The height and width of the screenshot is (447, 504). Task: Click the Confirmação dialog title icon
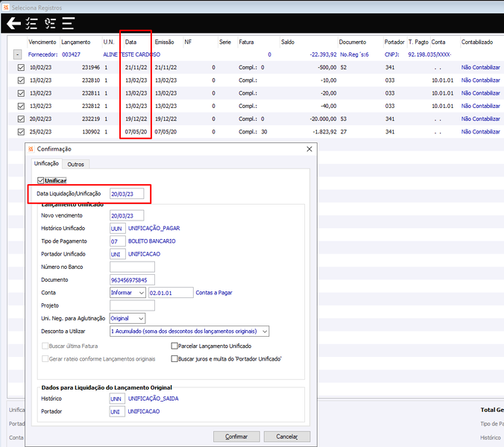coord(31,149)
